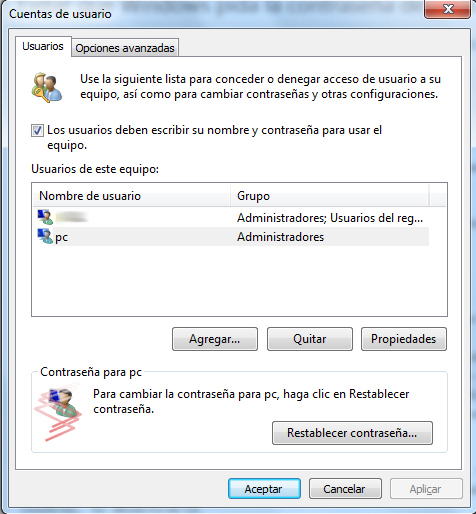476x514 pixels.
Task: Click the Administradores group cell for pc
Action: point(280,237)
